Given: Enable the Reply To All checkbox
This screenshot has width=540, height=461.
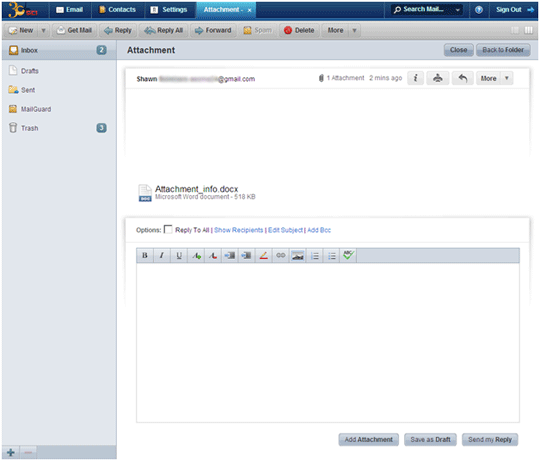Looking at the screenshot, I should tap(168, 229).
